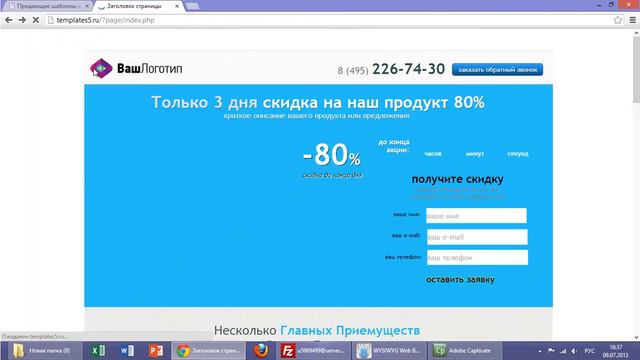Switch to WYSIWYG Web Builder taskbar button
640x360 pixels.
[x=389, y=351]
